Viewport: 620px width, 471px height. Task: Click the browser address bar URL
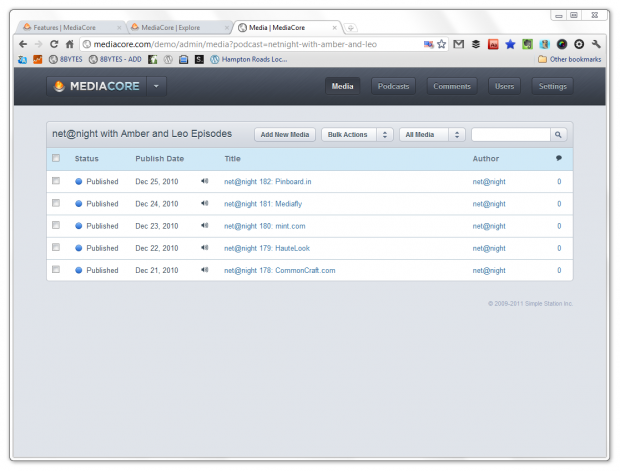coord(235,44)
